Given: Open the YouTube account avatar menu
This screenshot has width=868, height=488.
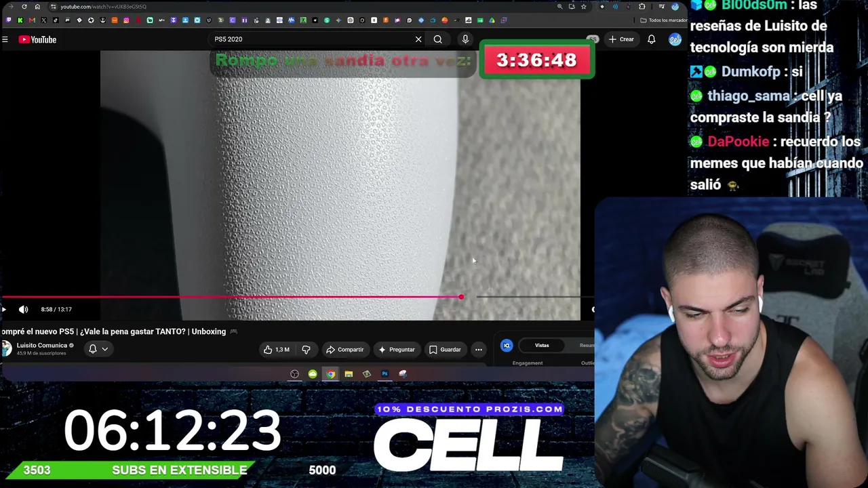Looking at the screenshot, I should [x=675, y=39].
